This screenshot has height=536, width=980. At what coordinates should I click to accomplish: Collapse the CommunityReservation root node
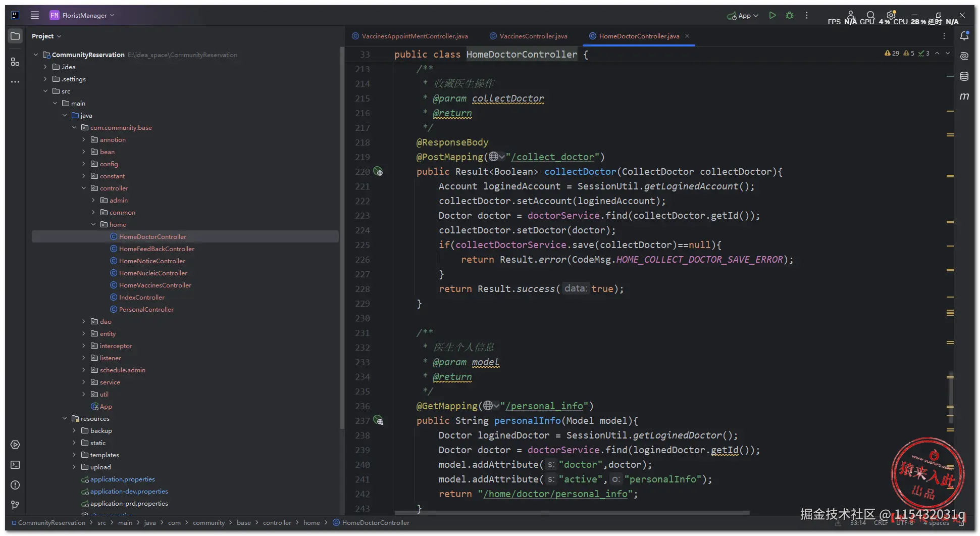click(x=36, y=55)
